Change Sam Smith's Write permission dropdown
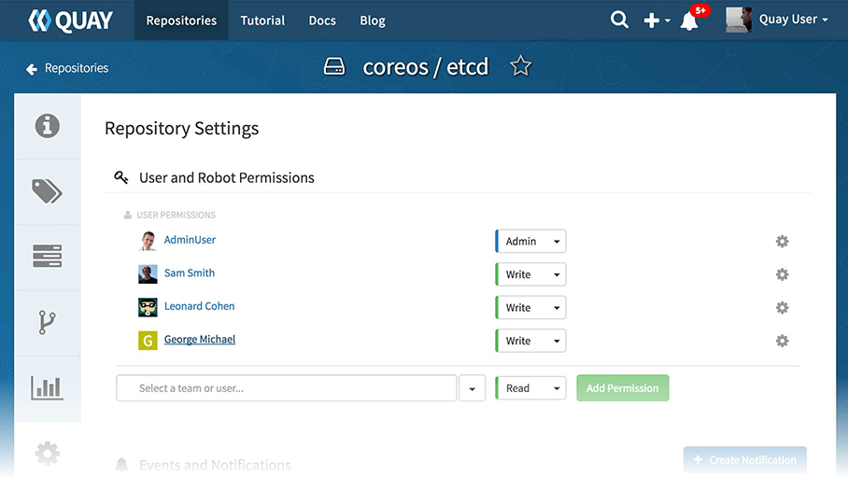Screen dimensions: 848x504 pos(530,274)
